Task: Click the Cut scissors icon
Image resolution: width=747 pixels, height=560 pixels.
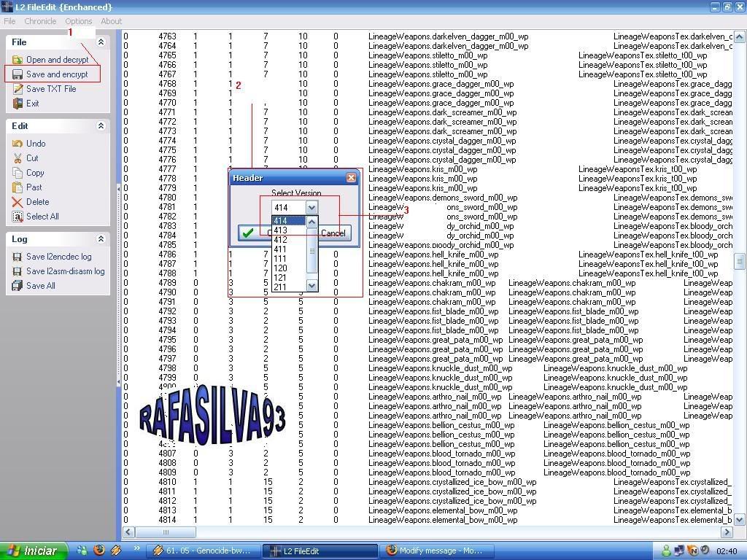Action: (18, 158)
